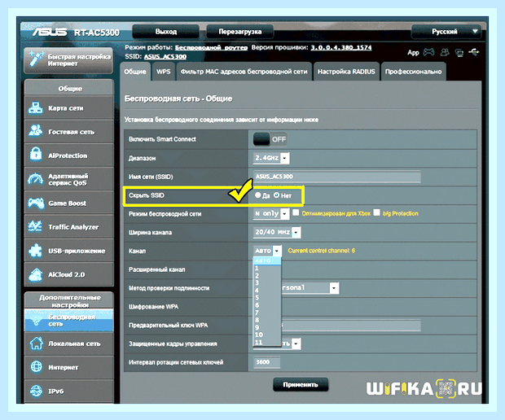
Task: Open the 2.4GHz band dropdown
Action: 271,158
